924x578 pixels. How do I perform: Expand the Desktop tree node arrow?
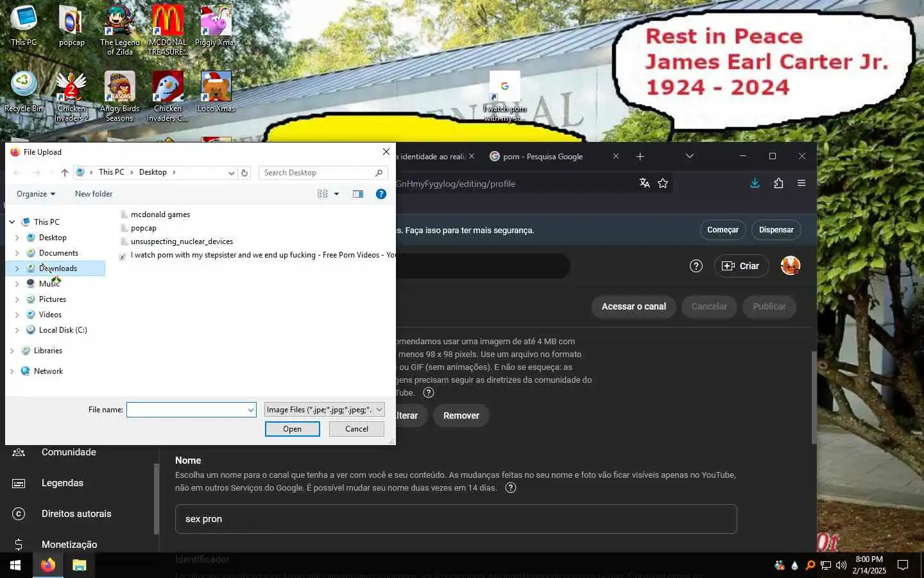click(17, 238)
